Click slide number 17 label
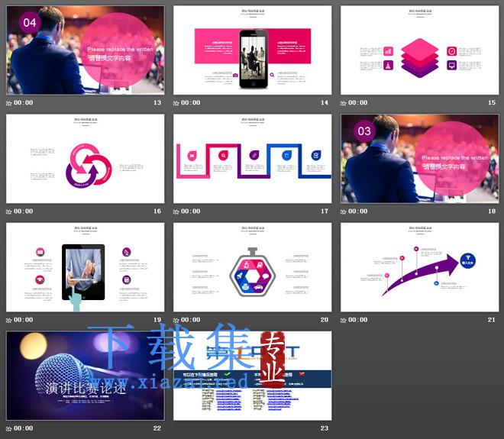This screenshot has height=439, width=504. (325, 211)
